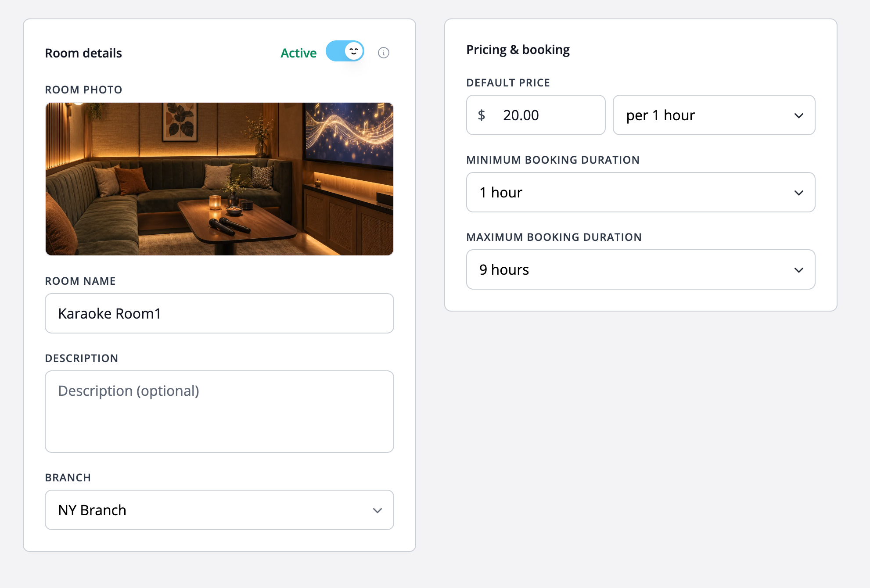Focus the Description text area

coord(219,412)
